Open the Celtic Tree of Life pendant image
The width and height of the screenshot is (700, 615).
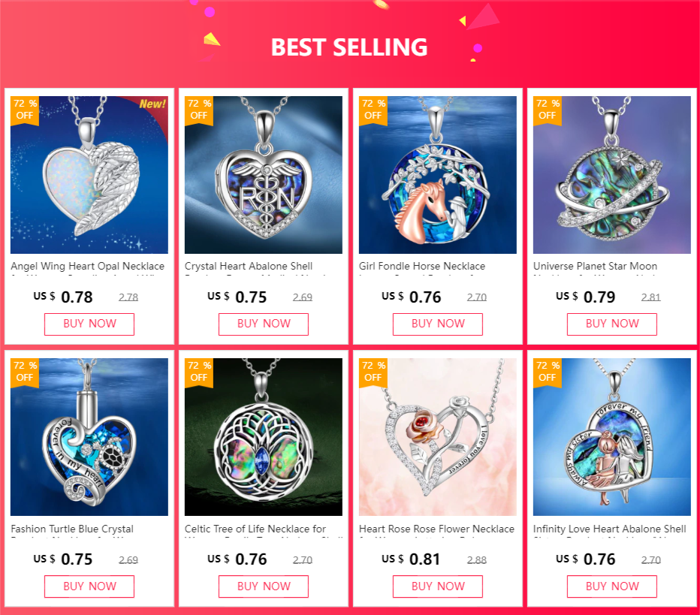(x=264, y=437)
